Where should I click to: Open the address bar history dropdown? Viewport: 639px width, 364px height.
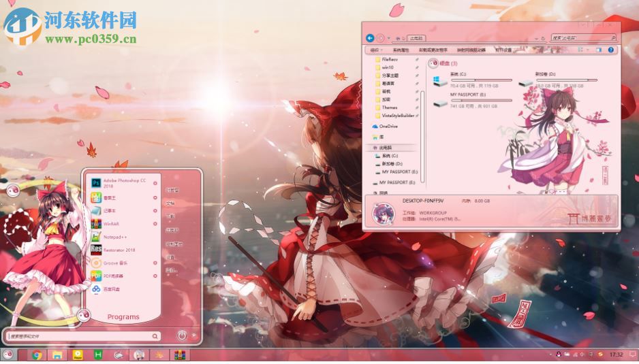[x=536, y=39]
